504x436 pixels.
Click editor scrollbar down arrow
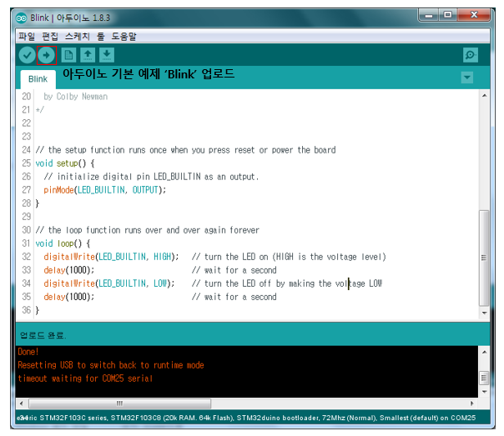point(484,313)
